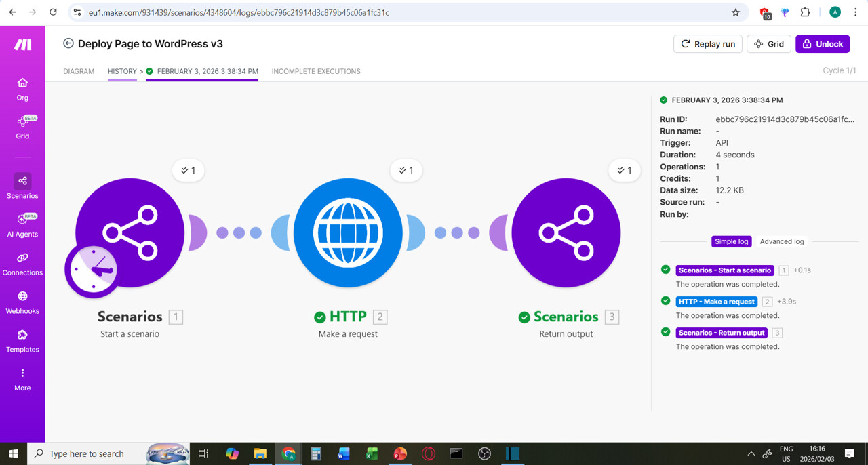This screenshot has width=868, height=465.
Task: Click the Cycle 1/1 label
Action: (x=840, y=70)
